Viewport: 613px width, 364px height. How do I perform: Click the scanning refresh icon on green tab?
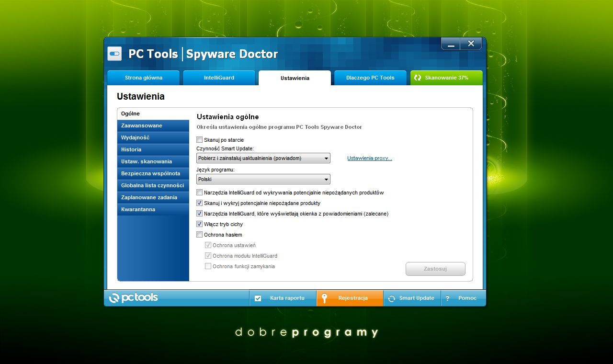[x=418, y=78]
